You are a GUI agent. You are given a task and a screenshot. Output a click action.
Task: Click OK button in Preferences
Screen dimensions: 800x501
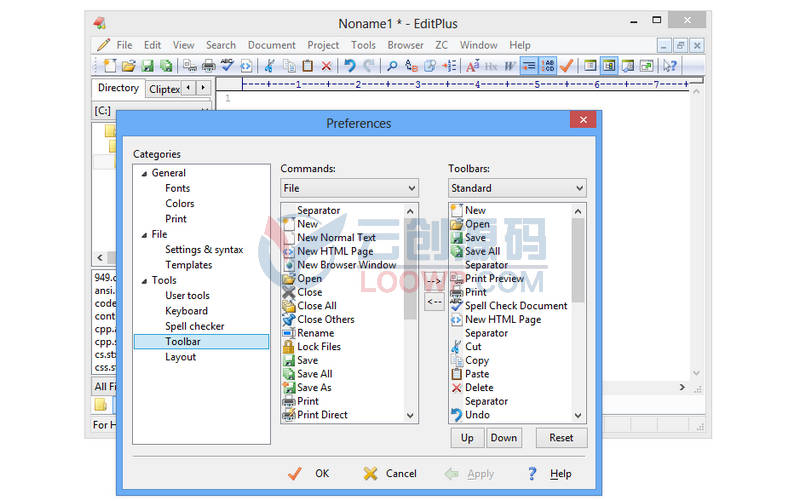coord(309,474)
